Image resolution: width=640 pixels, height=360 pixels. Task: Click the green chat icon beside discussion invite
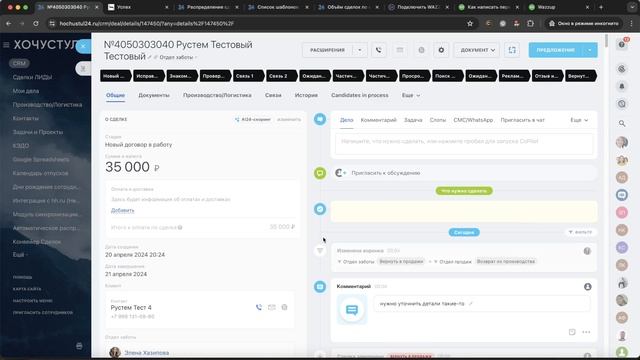[320, 173]
